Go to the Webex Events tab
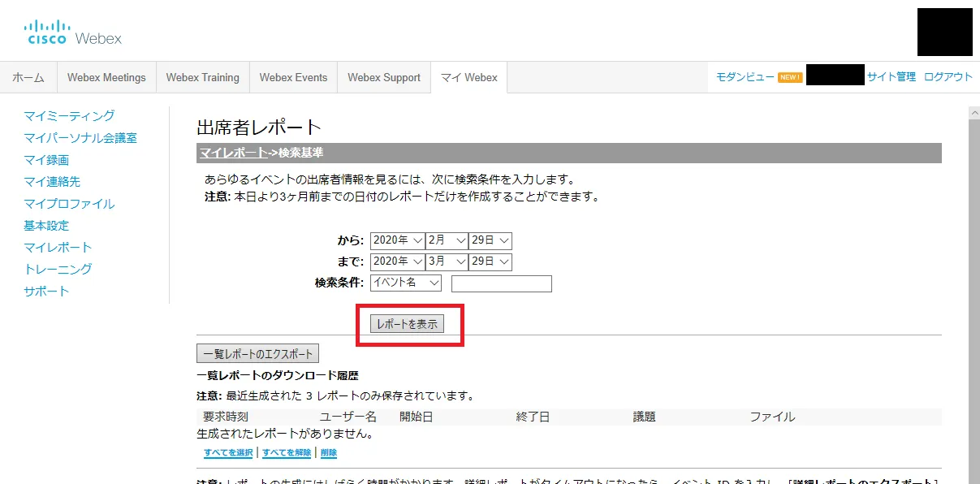Image resolution: width=980 pixels, height=484 pixels. pos(293,78)
